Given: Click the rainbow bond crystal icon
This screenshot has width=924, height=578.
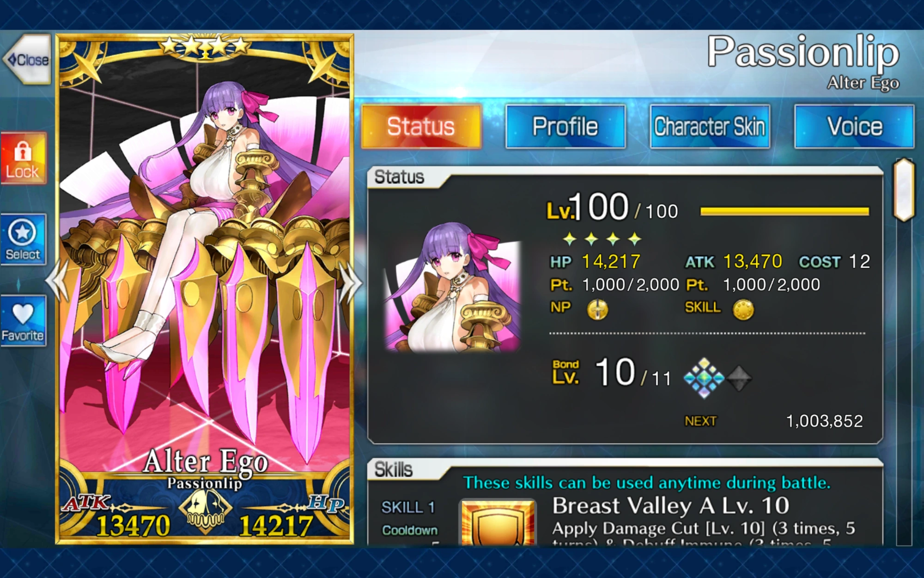Looking at the screenshot, I should [x=704, y=378].
